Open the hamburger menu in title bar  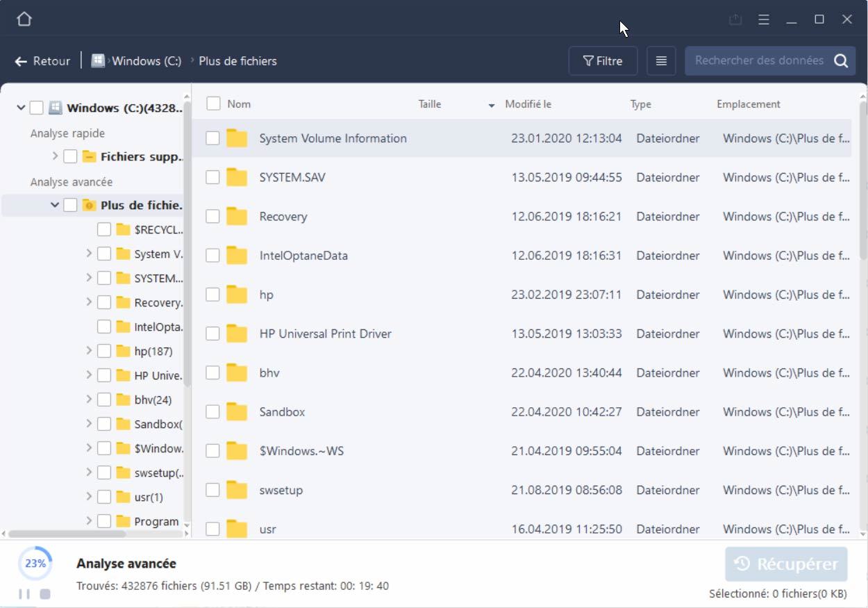click(764, 19)
